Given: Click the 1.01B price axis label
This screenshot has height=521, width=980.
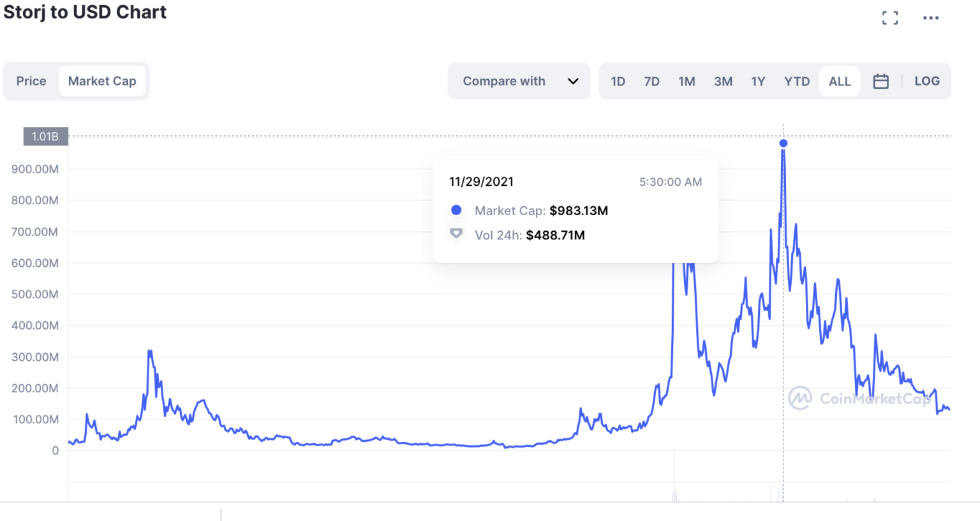Looking at the screenshot, I should coord(45,136).
